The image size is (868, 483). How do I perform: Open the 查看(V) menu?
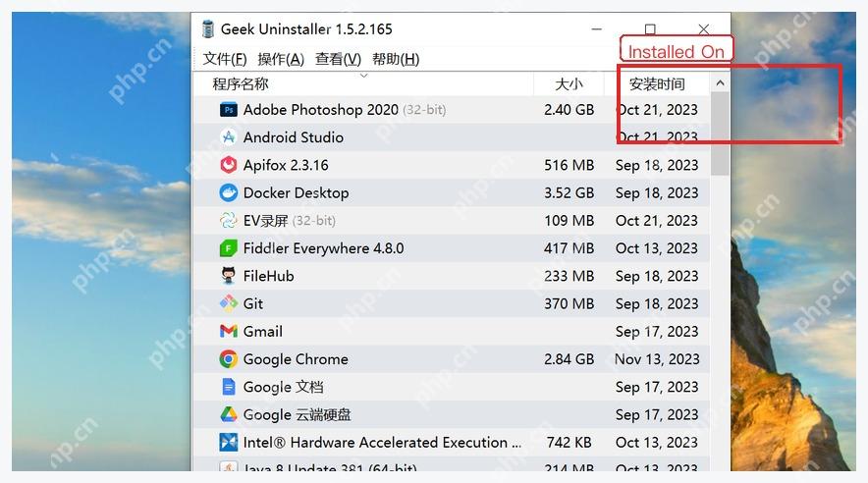338,59
